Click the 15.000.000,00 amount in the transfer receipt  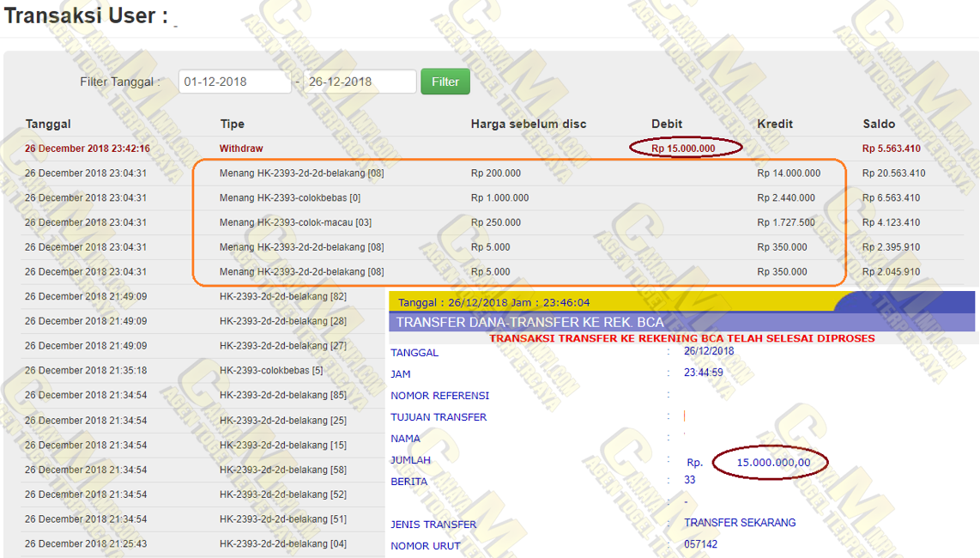772,463
